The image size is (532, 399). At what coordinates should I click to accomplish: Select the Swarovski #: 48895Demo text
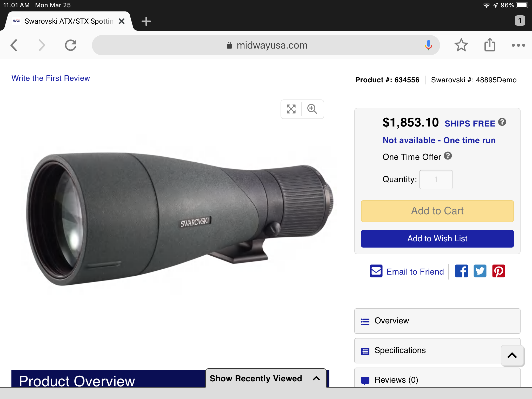click(474, 80)
